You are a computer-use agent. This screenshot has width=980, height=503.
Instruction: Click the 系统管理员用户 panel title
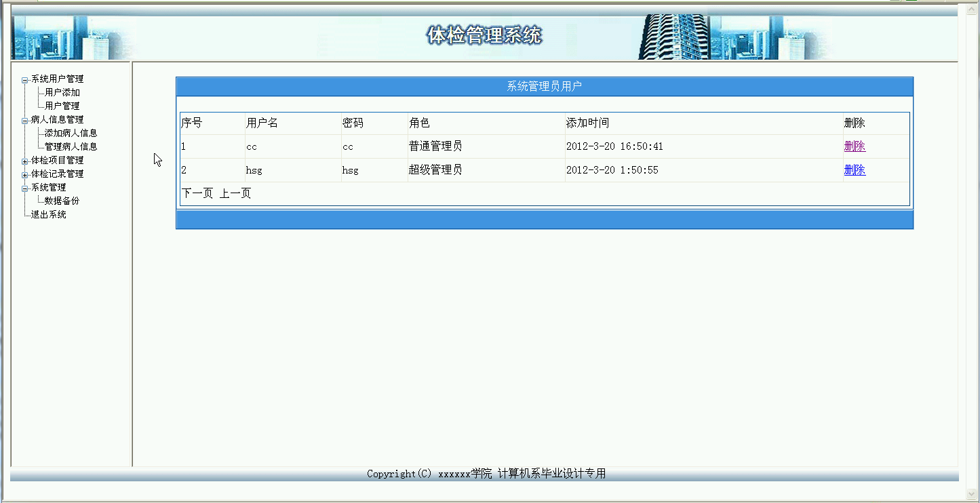coord(545,86)
